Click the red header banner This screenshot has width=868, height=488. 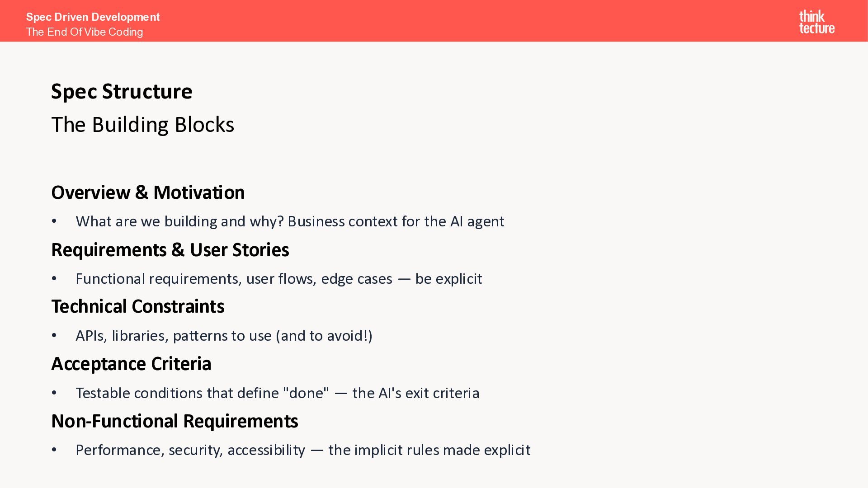(452, 21)
